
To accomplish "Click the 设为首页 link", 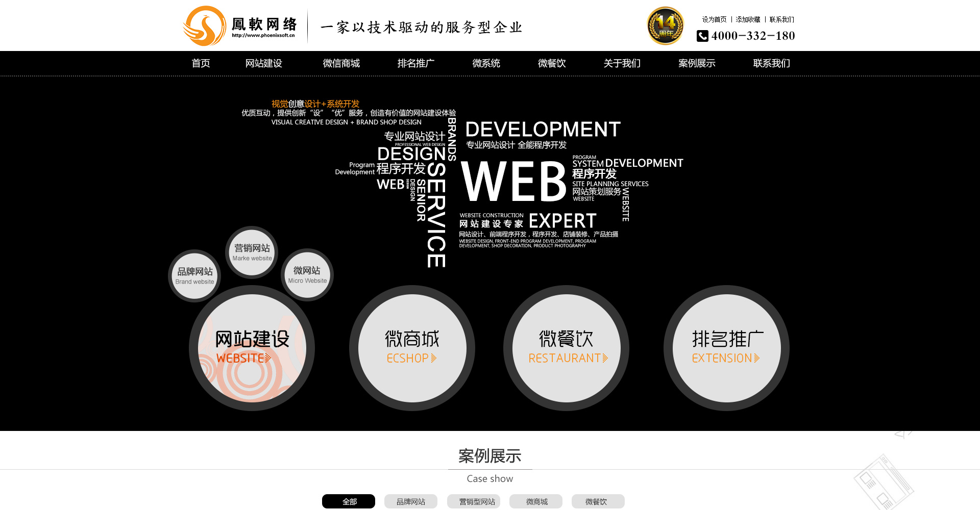I will click(x=714, y=19).
